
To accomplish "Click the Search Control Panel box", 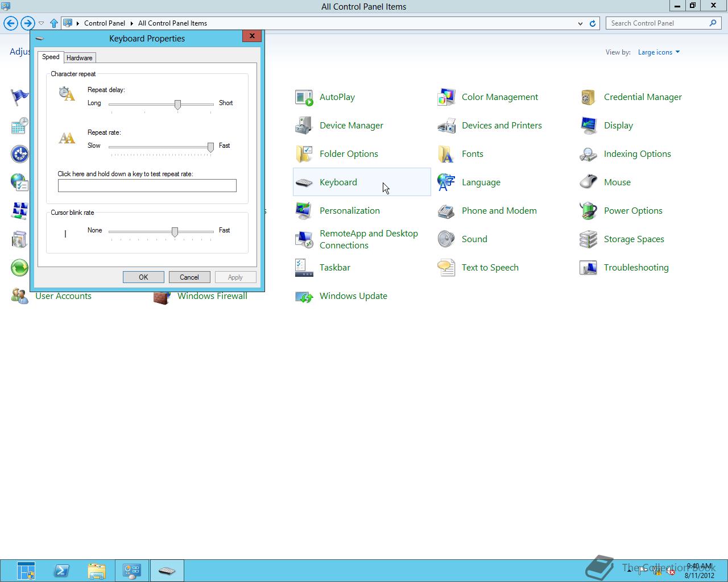I will pos(659,23).
